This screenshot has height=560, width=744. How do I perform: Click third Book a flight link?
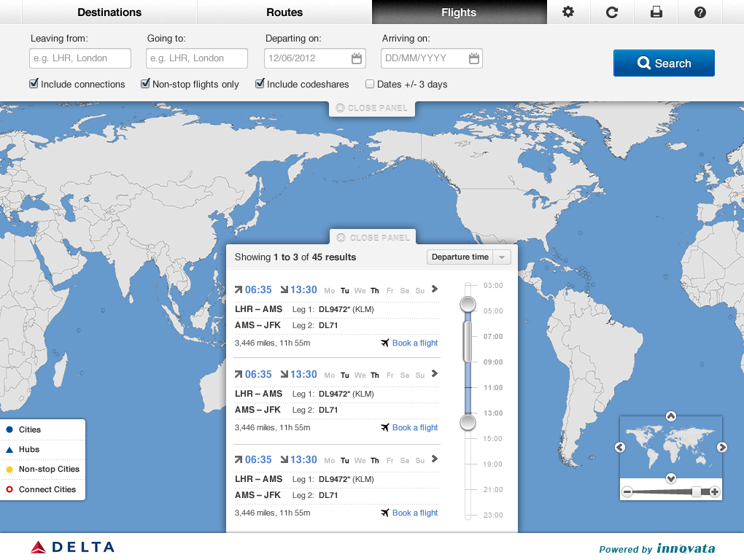click(410, 513)
